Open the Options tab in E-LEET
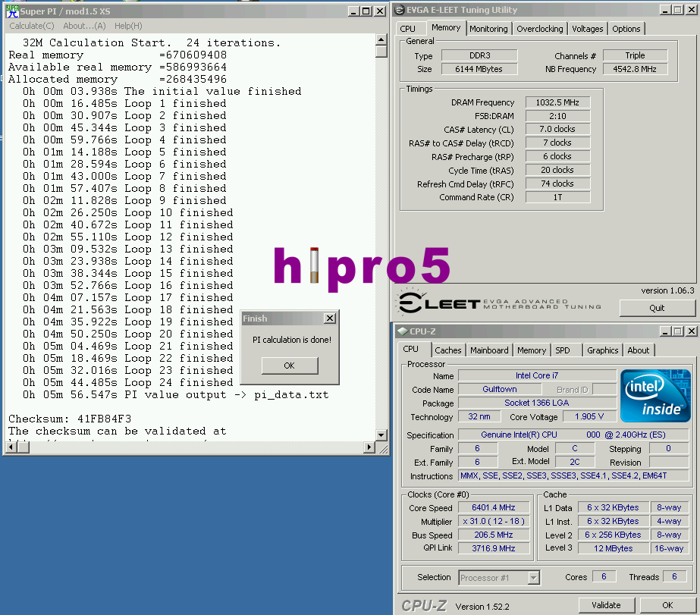 [x=626, y=29]
